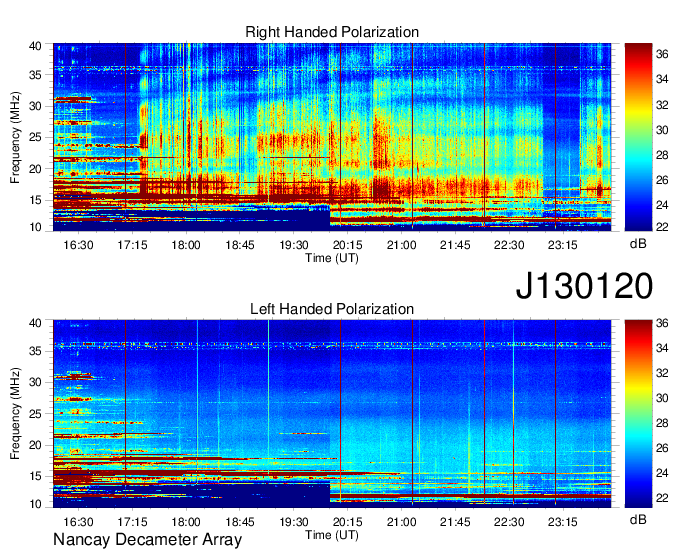Click 19:30 tick under Left Handed plot
The image size is (680, 552).
(x=294, y=522)
